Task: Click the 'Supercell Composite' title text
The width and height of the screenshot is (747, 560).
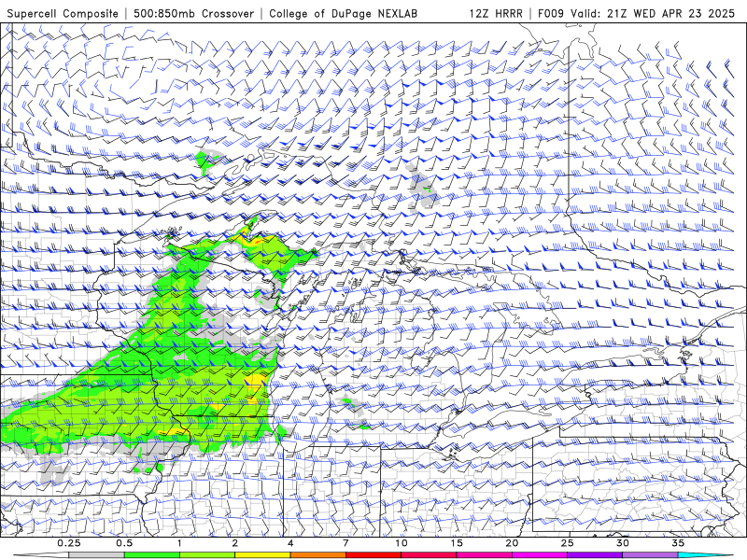Action: pyautogui.click(x=63, y=14)
